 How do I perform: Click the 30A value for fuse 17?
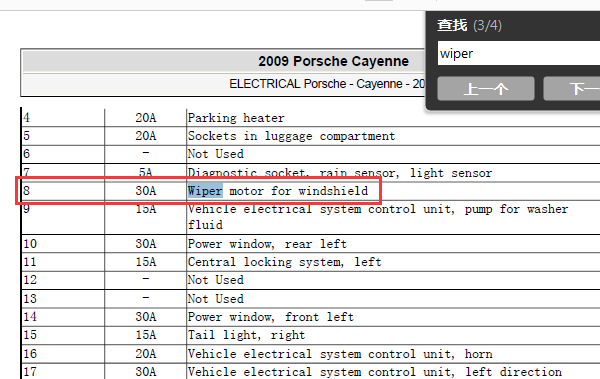[145, 372]
